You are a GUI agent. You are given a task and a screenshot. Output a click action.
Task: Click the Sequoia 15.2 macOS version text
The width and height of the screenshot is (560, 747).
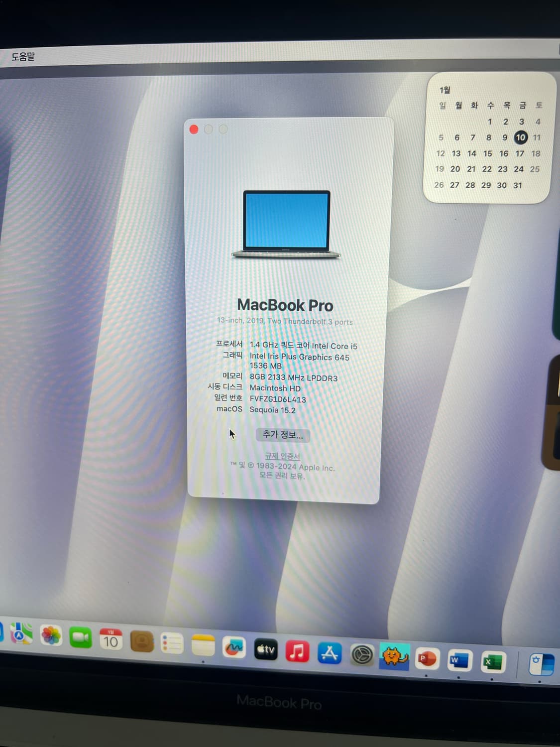click(272, 410)
